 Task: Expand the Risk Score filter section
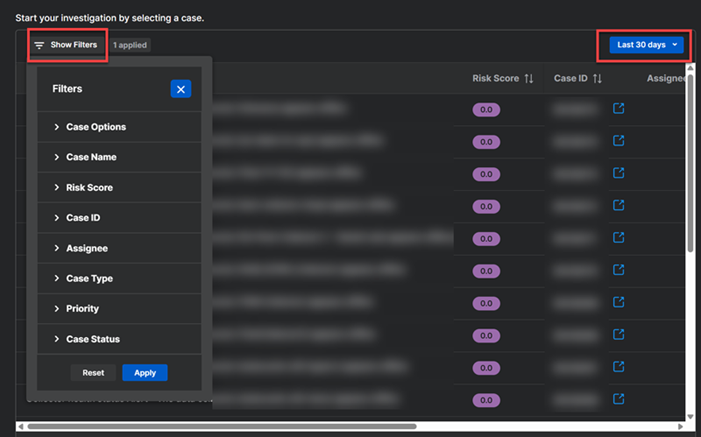(x=89, y=188)
